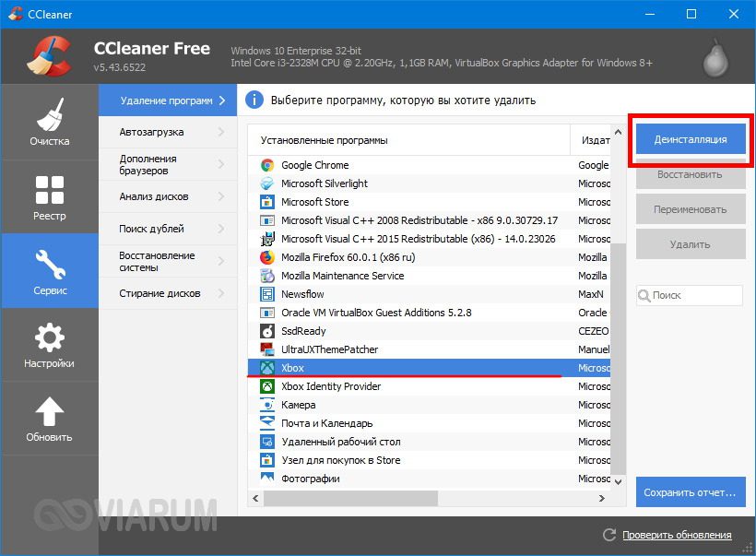Open Дополнения браузеров menu item
Image resolution: width=756 pixels, height=556 pixels.
[x=167, y=164]
